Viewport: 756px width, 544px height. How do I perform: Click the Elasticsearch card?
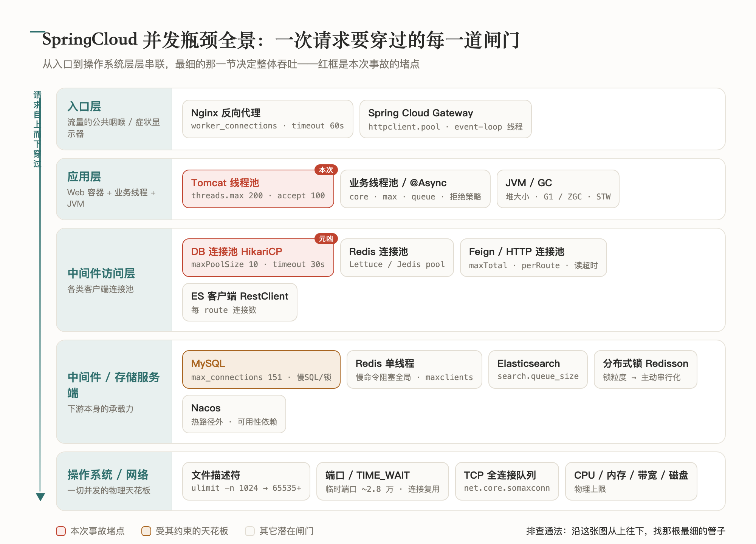point(538,369)
